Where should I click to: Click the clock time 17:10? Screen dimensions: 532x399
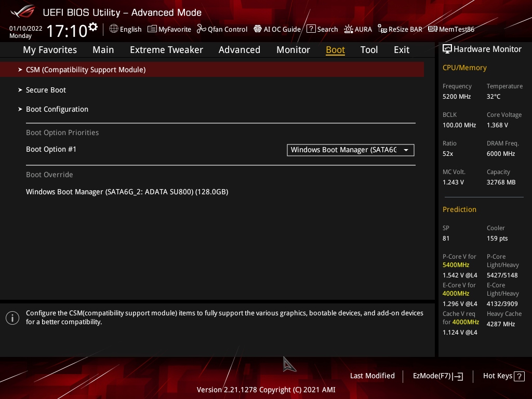point(67,31)
